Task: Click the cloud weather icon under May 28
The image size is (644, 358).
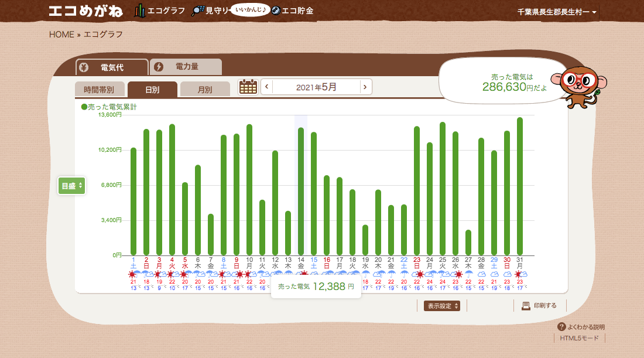Action: click(481, 274)
